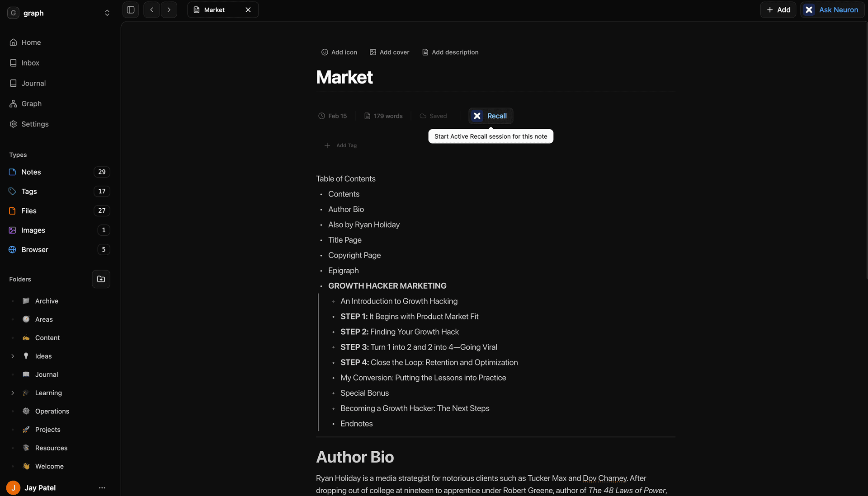Click the Add icon option
The width and height of the screenshot is (868, 496).
coord(339,52)
